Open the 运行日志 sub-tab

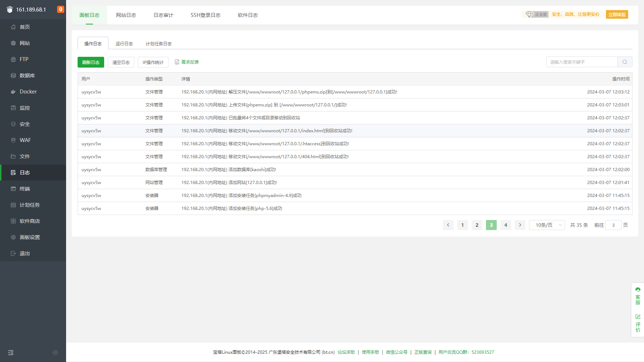tap(124, 43)
